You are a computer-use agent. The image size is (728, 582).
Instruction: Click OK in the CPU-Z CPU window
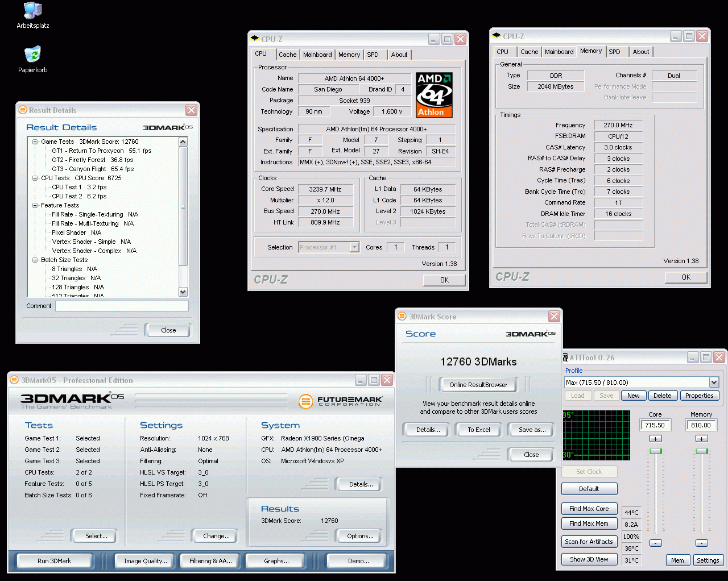pyautogui.click(x=444, y=280)
